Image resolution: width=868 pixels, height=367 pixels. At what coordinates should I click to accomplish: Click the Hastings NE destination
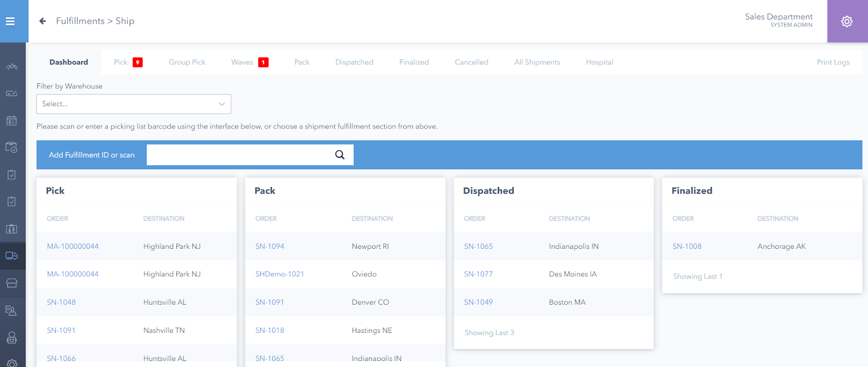[372, 331]
